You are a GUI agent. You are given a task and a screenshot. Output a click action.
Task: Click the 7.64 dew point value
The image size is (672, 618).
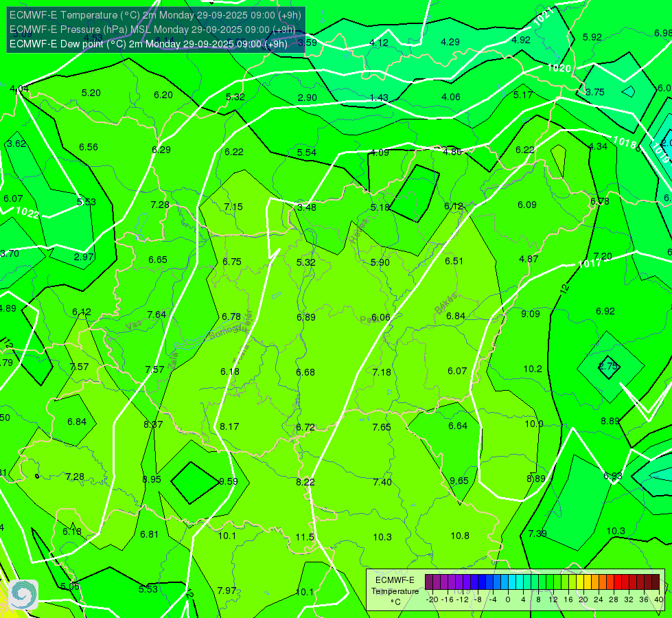pos(157,314)
